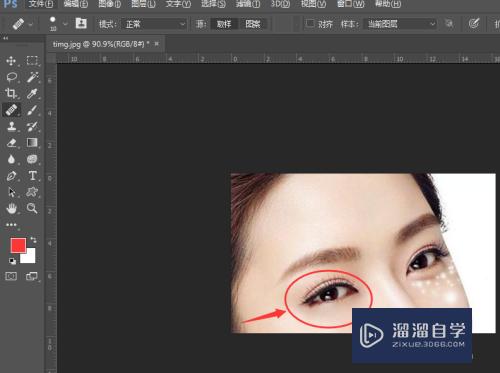500x373 pixels.
Task: Open the 图像(I) menu
Action: (110, 4)
